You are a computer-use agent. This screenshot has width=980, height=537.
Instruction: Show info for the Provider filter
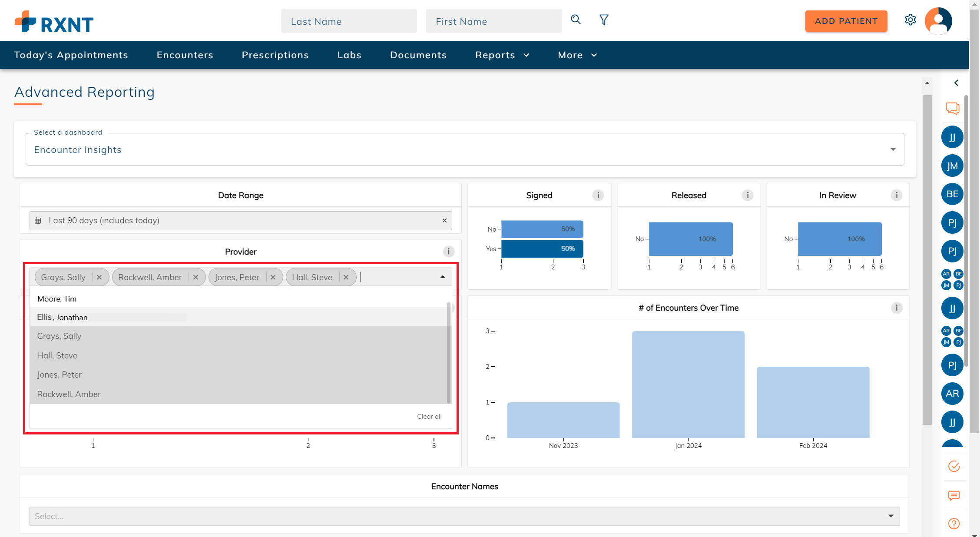tap(449, 251)
